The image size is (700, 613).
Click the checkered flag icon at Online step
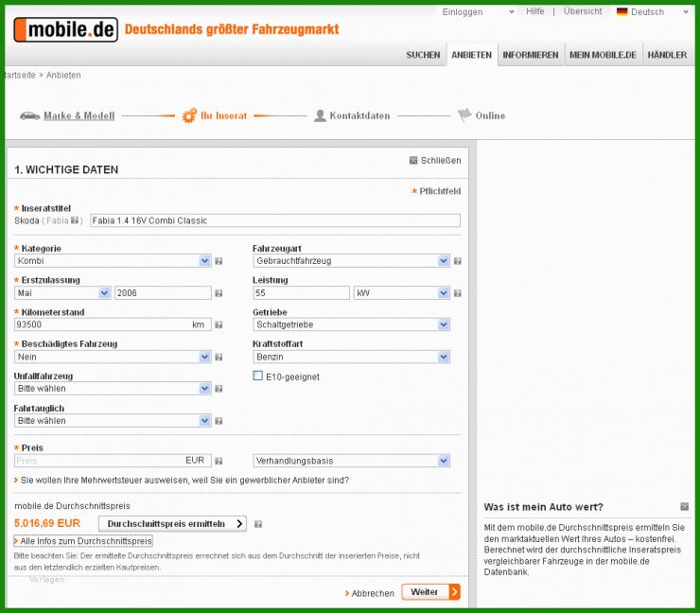click(464, 114)
